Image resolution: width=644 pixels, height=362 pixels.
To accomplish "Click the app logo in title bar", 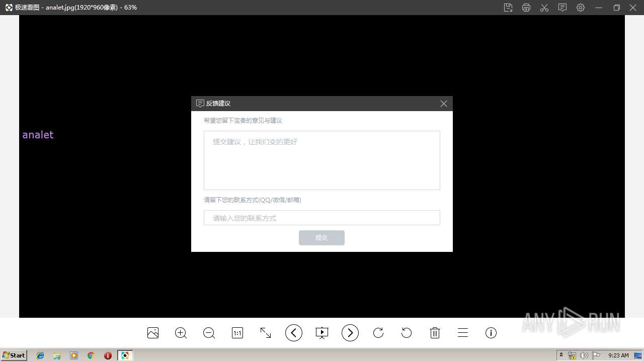I will click(x=9, y=8).
